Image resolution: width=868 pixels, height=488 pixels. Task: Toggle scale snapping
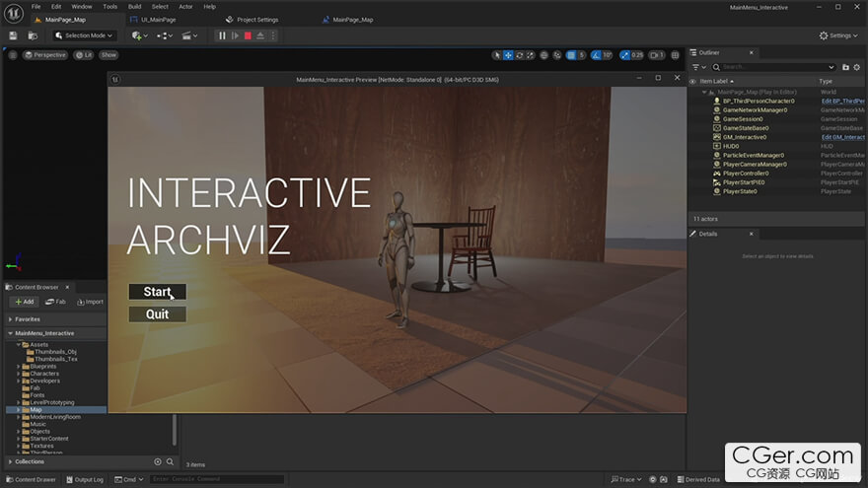(625, 55)
